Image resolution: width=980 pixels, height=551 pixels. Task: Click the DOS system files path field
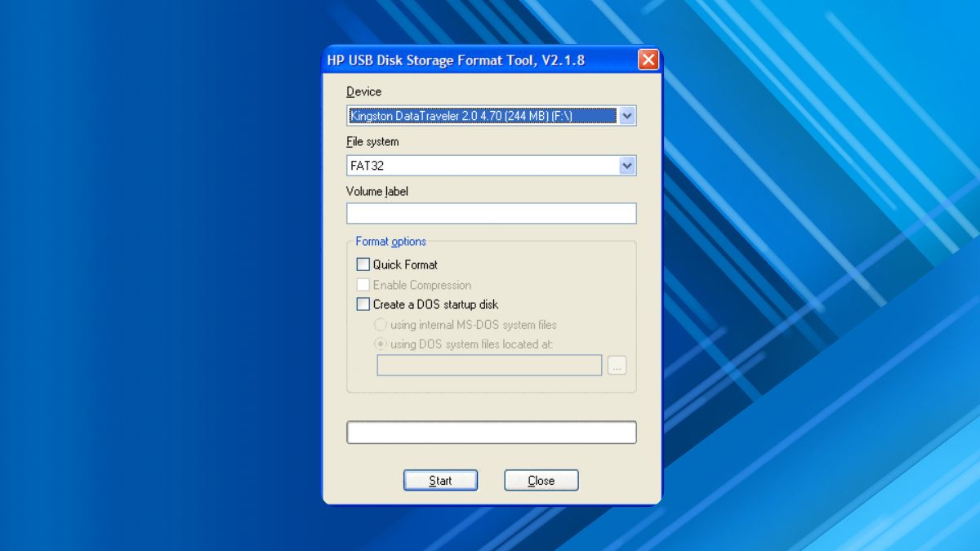pos(489,365)
